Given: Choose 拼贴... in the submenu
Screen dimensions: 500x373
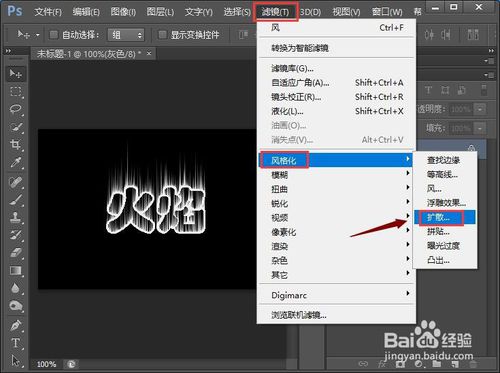Looking at the screenshot, I should point(445,231).
